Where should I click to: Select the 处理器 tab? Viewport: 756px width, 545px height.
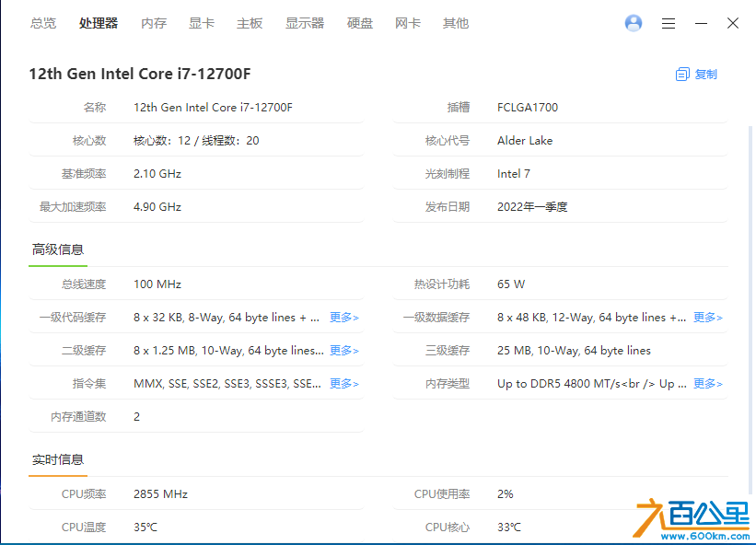click(x=99, y=23)
